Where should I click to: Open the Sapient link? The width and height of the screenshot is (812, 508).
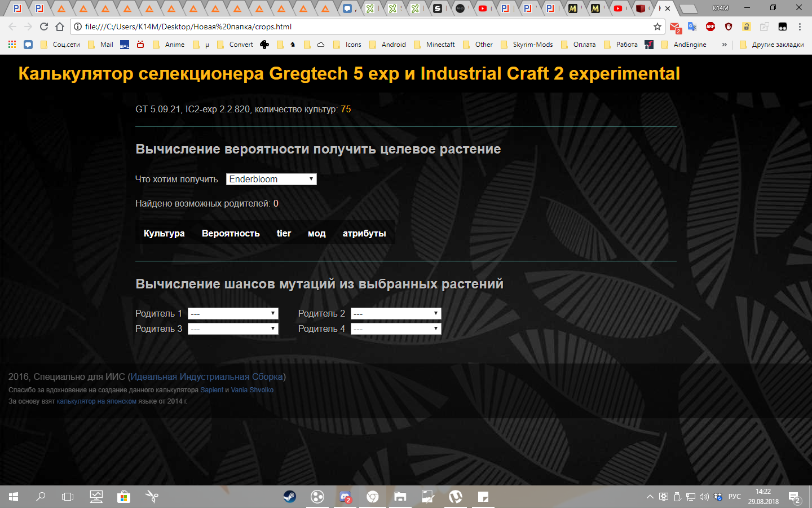click(212, 390)
